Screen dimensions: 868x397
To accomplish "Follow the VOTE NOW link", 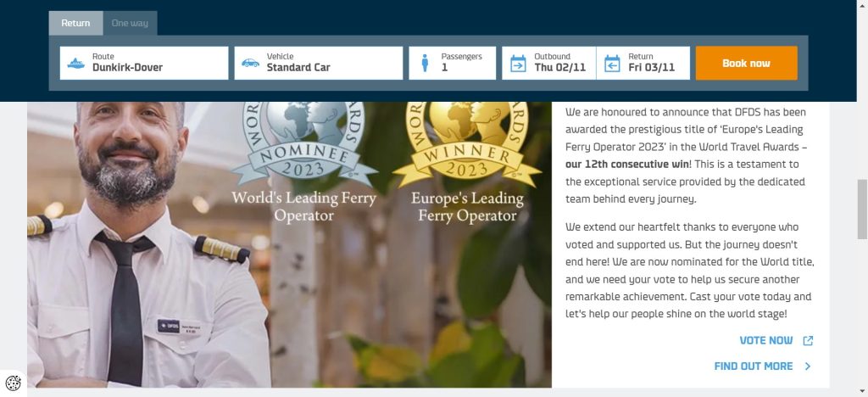I will 765,341.
